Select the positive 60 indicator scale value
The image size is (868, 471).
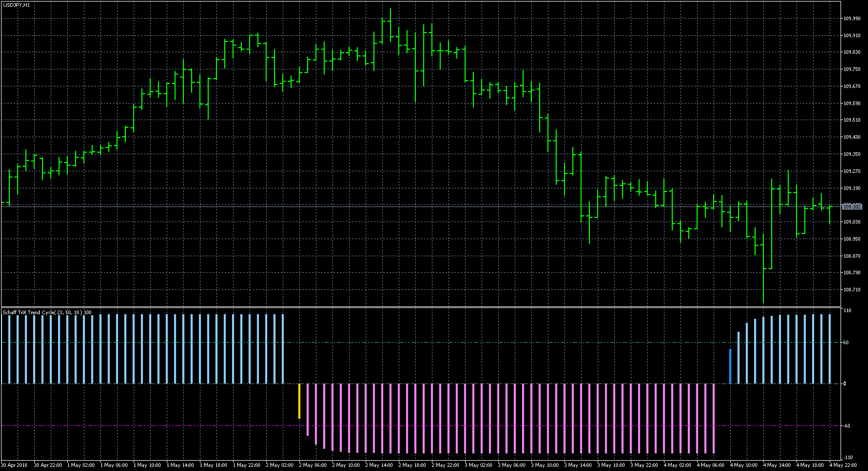tap(847, 343)
